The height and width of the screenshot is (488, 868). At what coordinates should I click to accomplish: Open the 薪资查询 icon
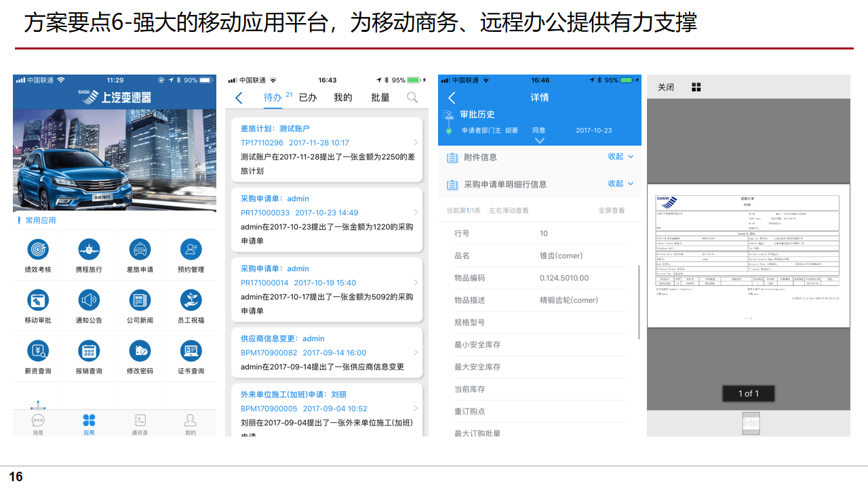coord(38,351)
